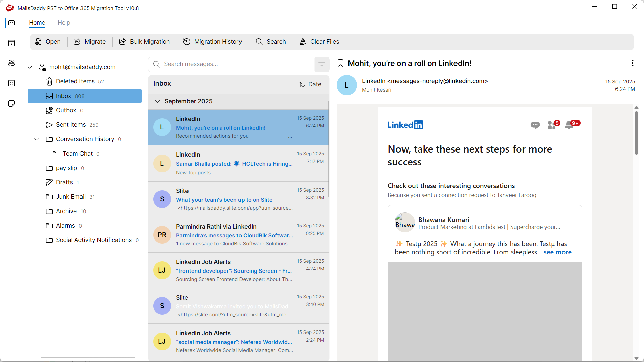
Task: Collapse the mohit@mailsdaddy.com account tree
Action: click(x=30, y=67)
